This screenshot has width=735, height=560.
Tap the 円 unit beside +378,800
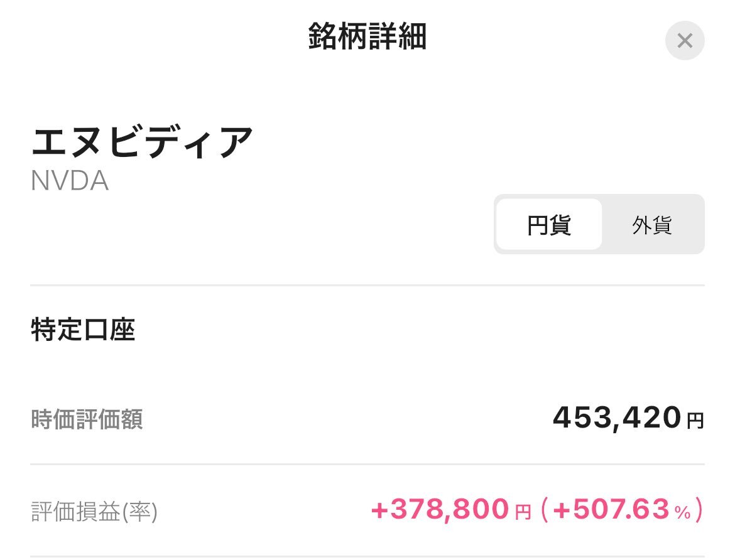[523, 512]
